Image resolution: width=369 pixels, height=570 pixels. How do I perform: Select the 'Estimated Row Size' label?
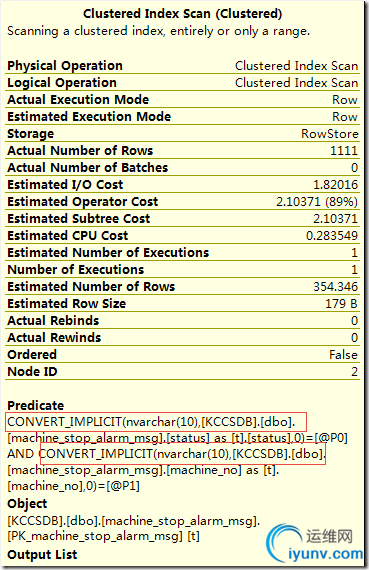(67, 304)
